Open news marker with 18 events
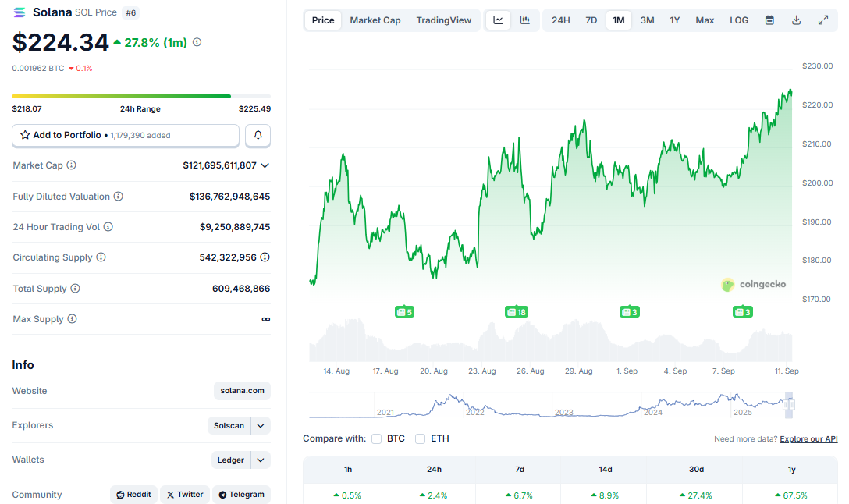849x504 pixels. (517, 312)
